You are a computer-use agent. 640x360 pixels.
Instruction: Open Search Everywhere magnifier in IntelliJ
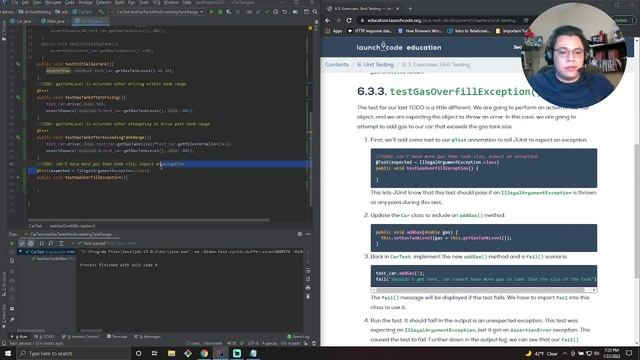coord(315,12)
